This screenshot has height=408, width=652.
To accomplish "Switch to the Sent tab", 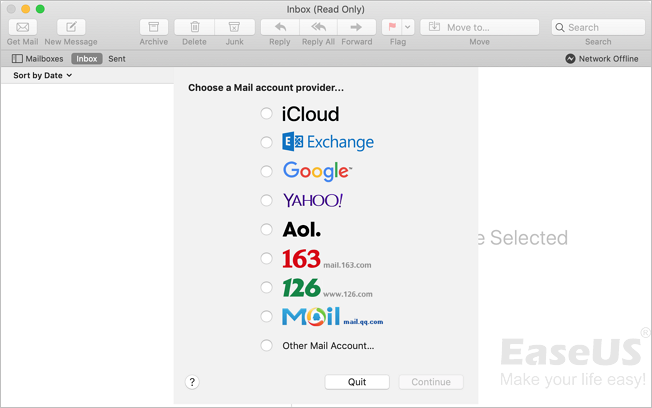I will point(117,59).
